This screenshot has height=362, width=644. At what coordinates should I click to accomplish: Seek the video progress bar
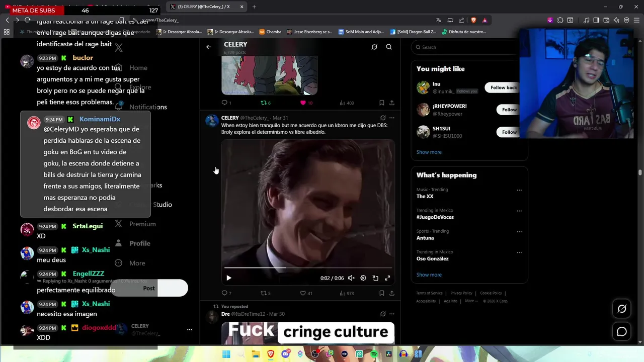tap(308, 268)
